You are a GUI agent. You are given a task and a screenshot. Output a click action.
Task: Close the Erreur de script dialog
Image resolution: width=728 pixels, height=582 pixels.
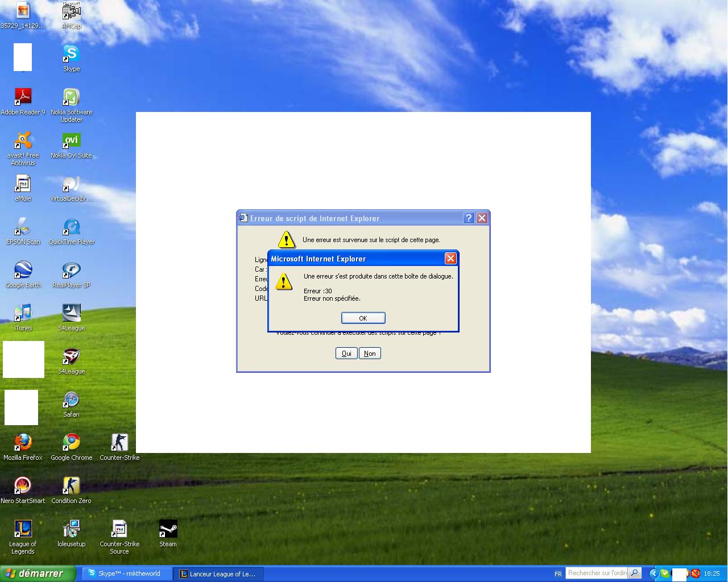coord(482,218)
